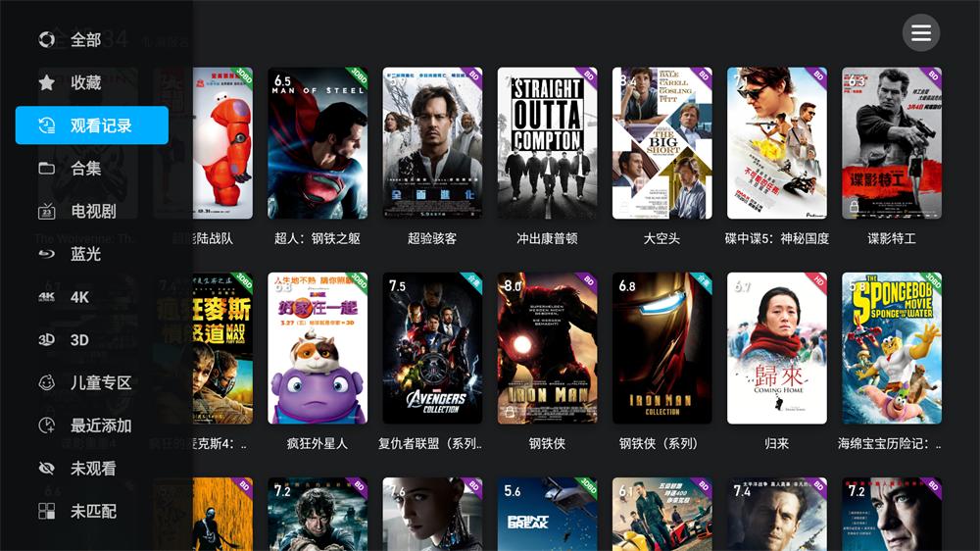Click the 钢铁侠 movie title
Screen dimensions: 980x551
547,443
